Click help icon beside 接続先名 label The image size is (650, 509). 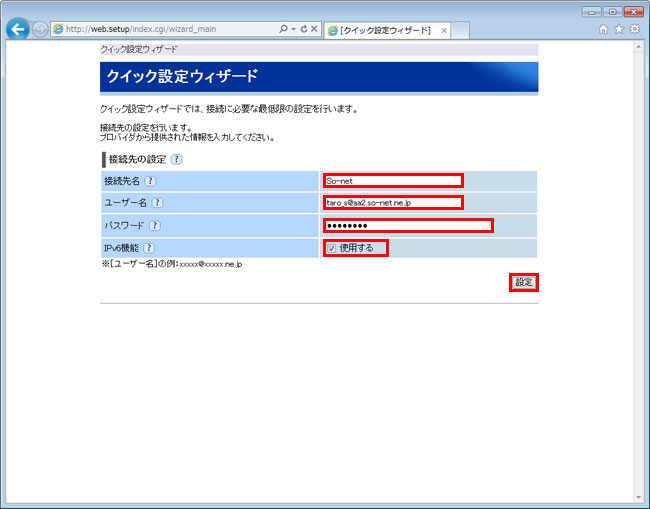(x=150, y=181)
